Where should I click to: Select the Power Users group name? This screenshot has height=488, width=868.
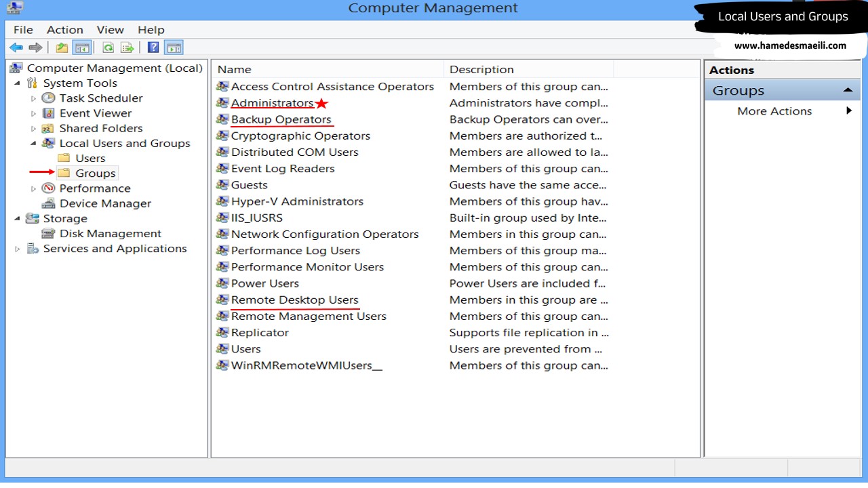[x=265, y=283]
